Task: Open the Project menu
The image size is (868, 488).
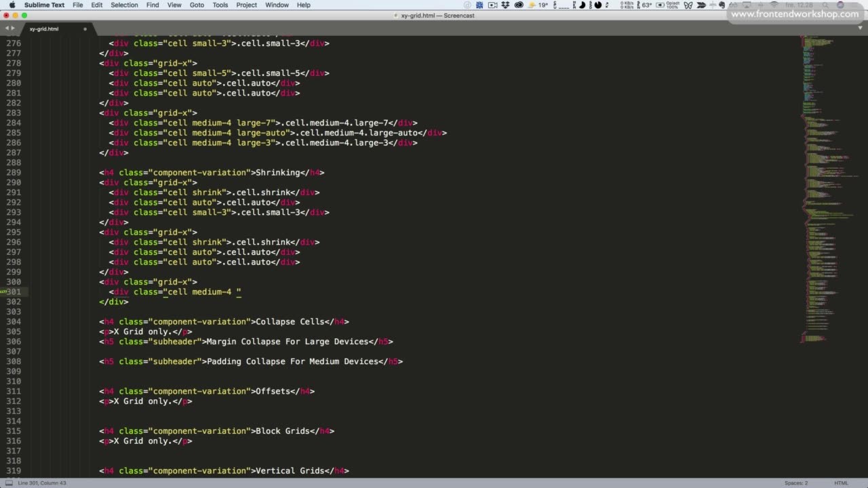Action: tap(247, 5)
